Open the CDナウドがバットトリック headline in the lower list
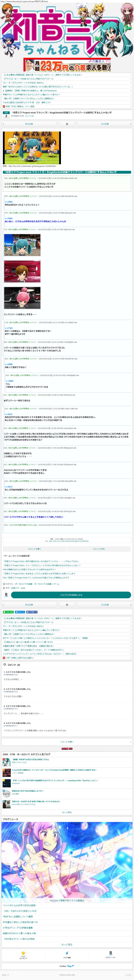 point(67,654)
